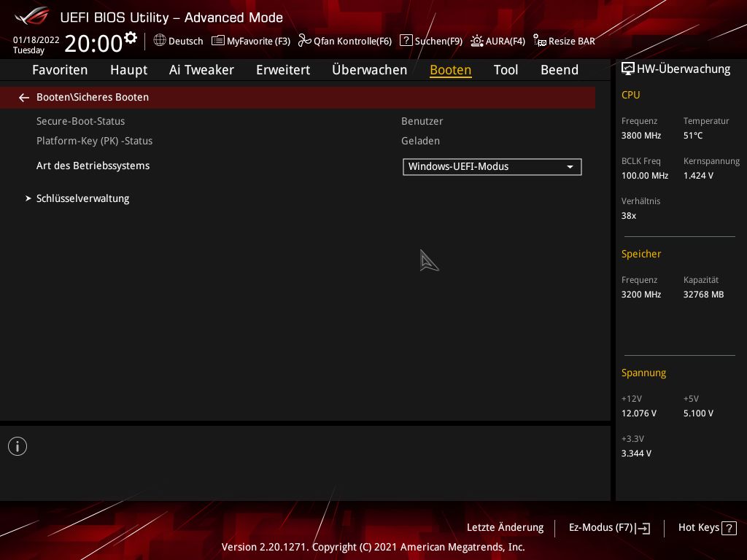This screenshot has width=747, height=560.
Task: Click the info circle icon
Action: click(18, 446)
